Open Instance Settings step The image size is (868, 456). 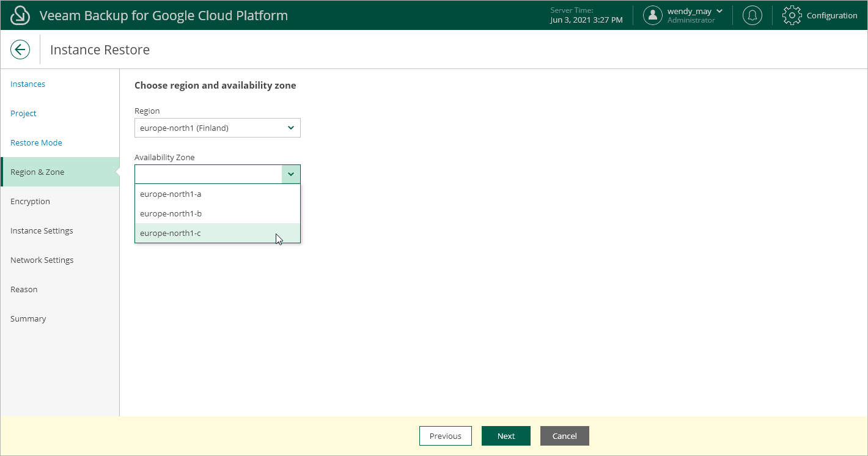(x=42, y=230)
